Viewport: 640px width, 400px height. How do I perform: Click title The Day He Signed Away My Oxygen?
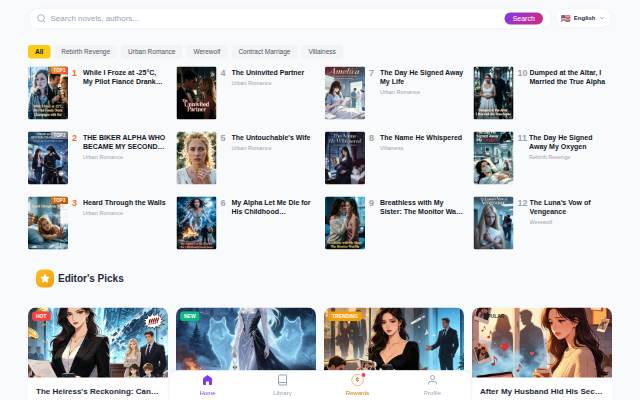pyautogui.click(x=560, y=142)
